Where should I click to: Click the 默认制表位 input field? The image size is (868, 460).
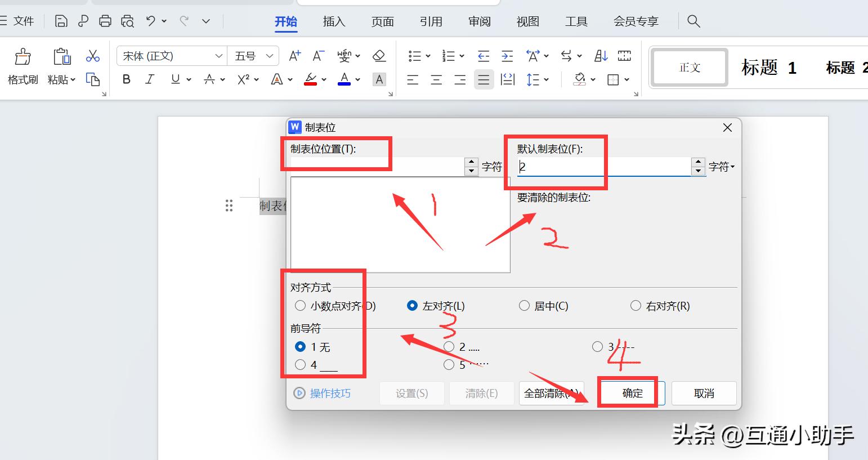pyautogui.click(x=603, y=167)
